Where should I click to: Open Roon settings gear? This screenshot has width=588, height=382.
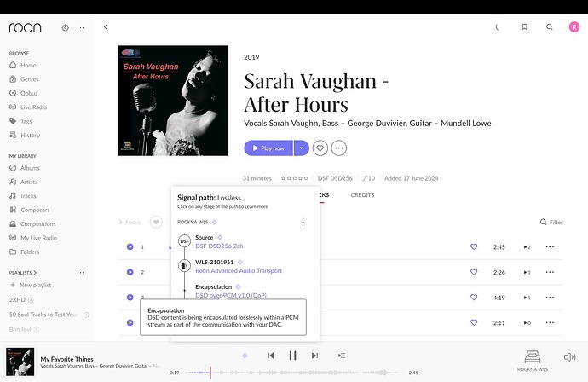point(66,28)
